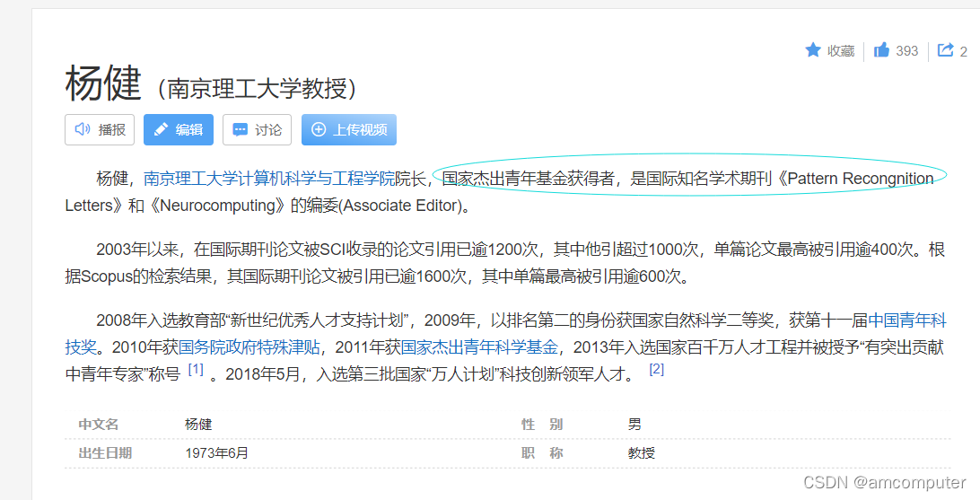Click the 中文名 field label
The height and width of the screenshot is (500, 980).
[x=99, y=425]
